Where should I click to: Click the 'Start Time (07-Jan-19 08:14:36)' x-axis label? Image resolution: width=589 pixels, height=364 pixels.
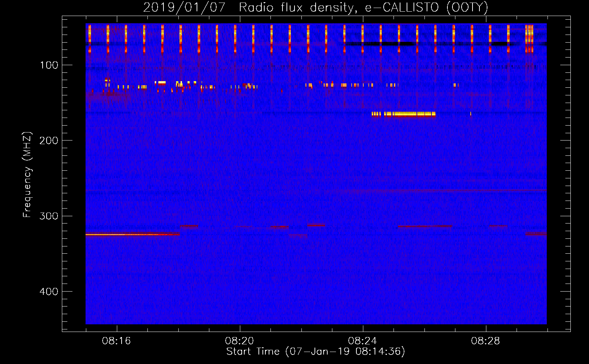(316, 352)
